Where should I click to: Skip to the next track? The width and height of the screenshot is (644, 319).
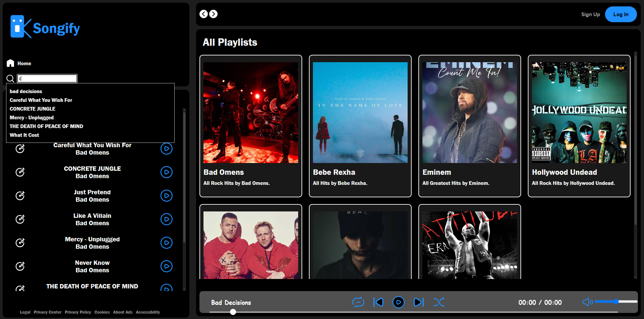(418, 302)
